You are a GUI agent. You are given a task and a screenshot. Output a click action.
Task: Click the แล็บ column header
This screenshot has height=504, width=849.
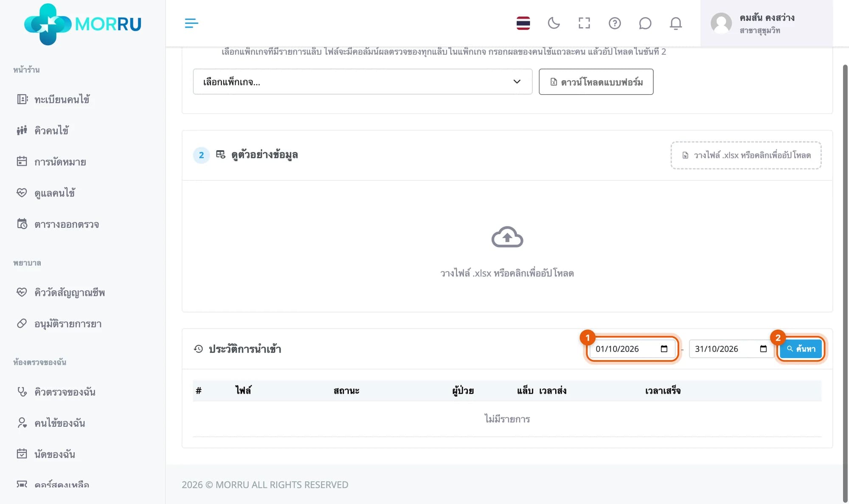click(x=525, y=390)
